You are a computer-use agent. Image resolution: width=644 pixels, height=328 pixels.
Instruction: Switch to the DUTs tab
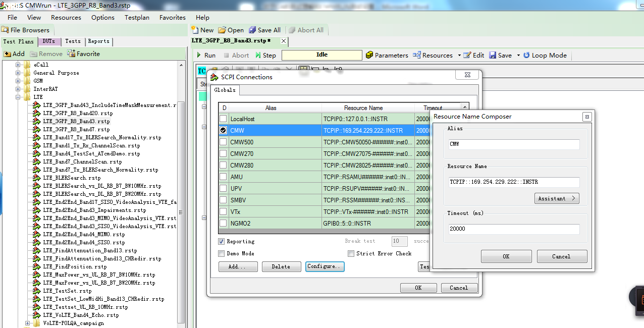49,41
